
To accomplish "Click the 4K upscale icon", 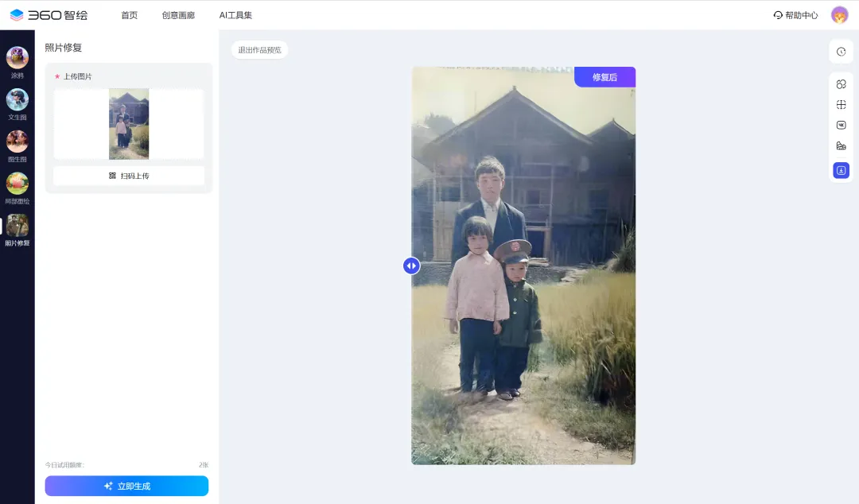I will pos(841,125).
